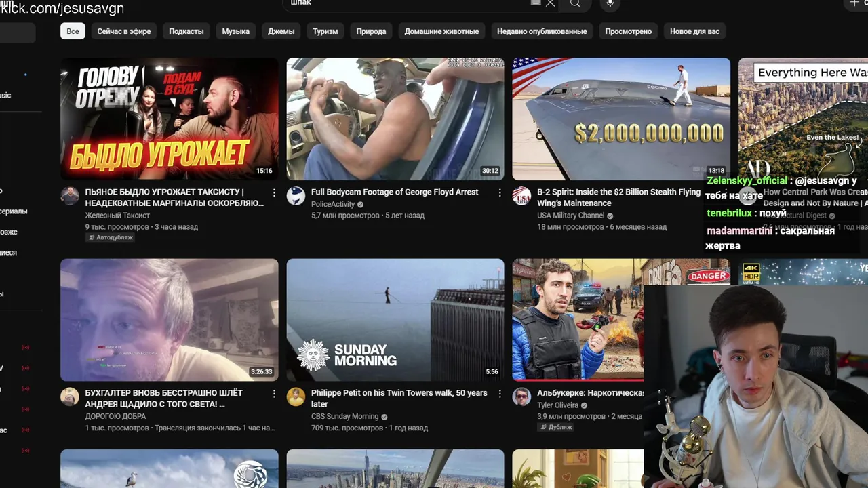Screen dimensions: 868x488
Task: Play БЫДЛО УГРОЖАЕТ thumbnail
Action: point(170,119)
